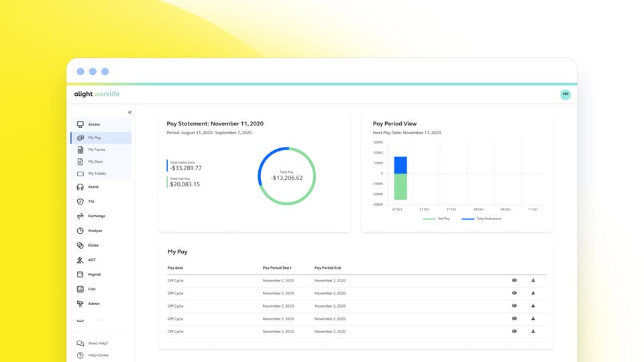Image resolution: width=644 pixels, height=362 pixels.
Task: Click eye icon on last pay row
Action: 515,331
